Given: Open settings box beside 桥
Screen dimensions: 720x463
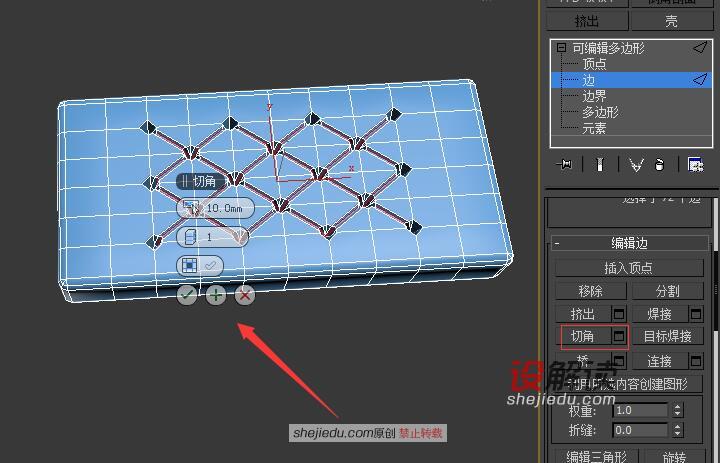Looking at the screenshot, I should (619, 360).
